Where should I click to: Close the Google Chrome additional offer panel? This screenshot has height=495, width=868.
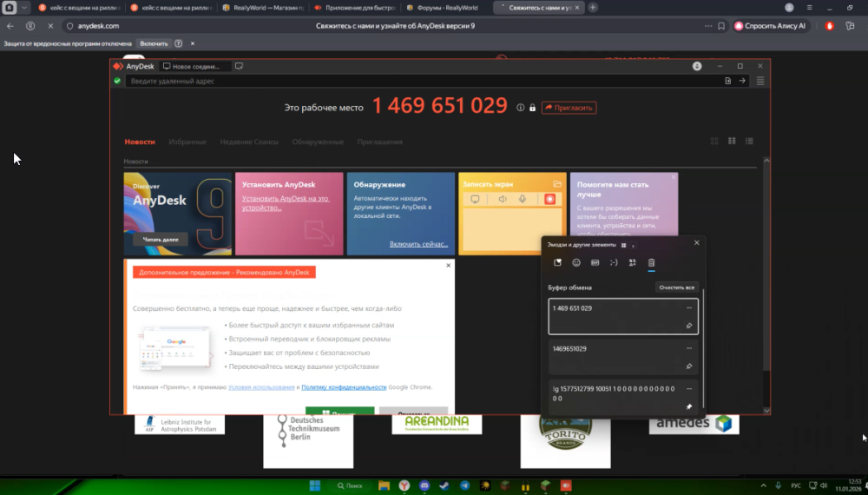tap(449, 265)
